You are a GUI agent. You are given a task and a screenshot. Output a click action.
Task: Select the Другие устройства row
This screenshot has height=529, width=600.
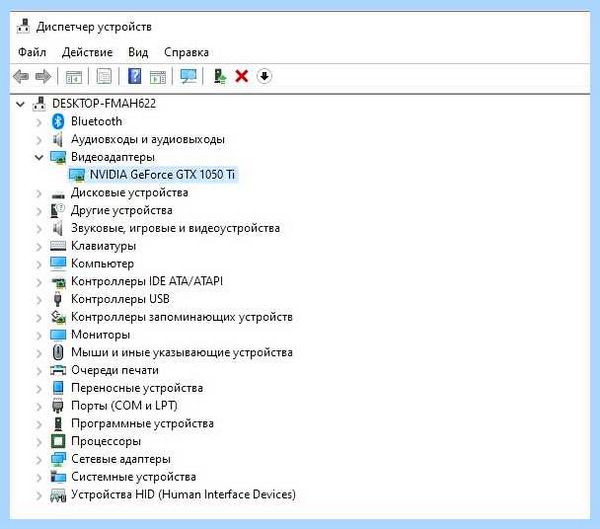[122, 211]
